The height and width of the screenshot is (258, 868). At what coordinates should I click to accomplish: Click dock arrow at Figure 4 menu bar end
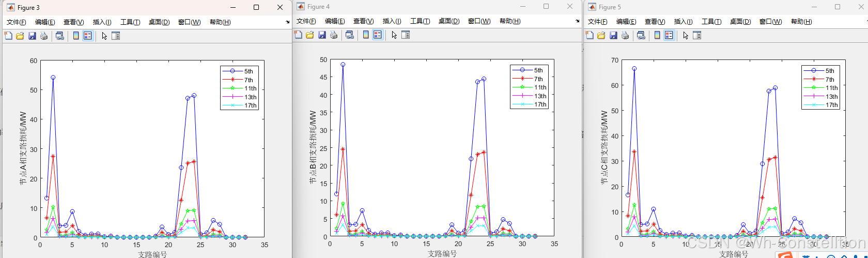pyautogui.click(x=578, y=21)
